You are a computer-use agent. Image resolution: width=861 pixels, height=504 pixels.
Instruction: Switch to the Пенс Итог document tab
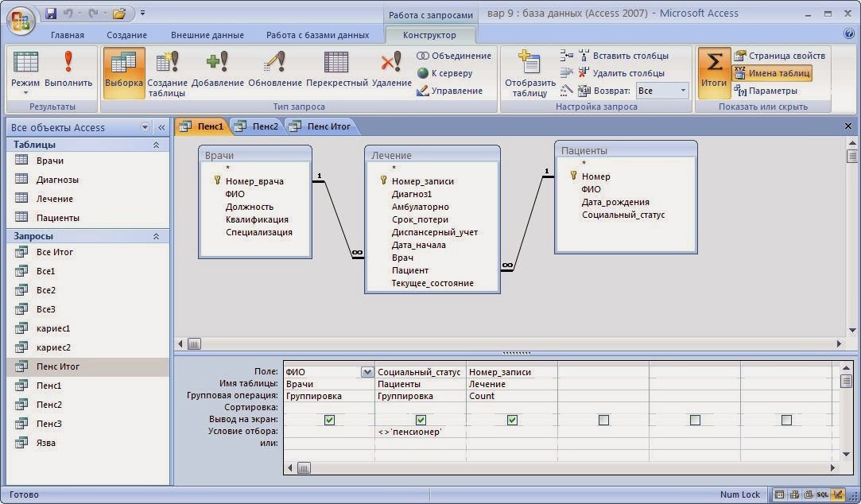tap(320, 127)
